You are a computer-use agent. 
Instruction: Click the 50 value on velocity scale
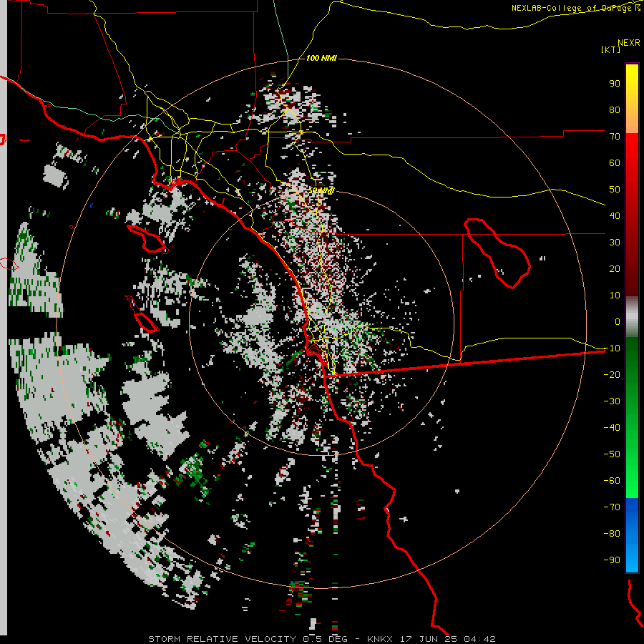click(615, 190)
